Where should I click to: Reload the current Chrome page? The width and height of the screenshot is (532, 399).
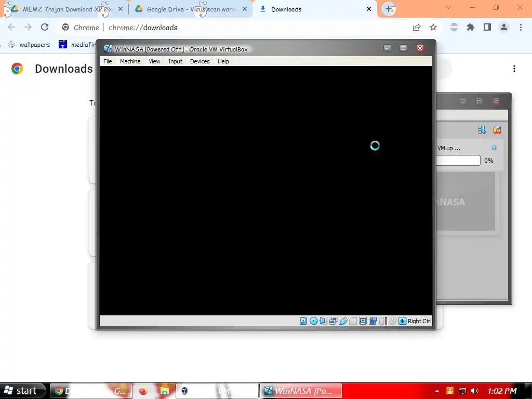[45, 27]
